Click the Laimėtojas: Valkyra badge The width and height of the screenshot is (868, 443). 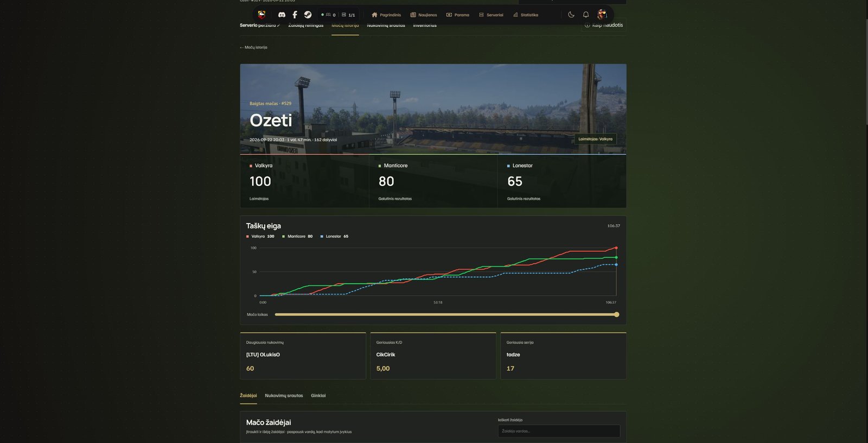[595, 139]
